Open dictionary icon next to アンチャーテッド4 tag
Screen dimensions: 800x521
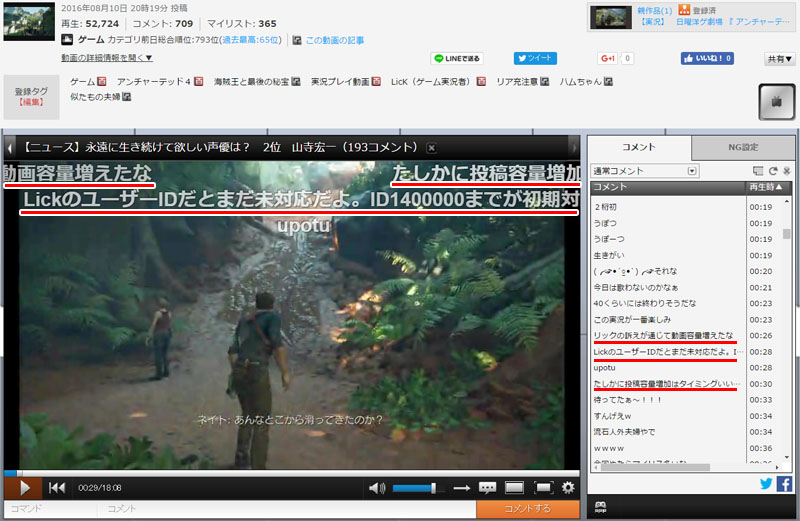[x=199, y=82]
